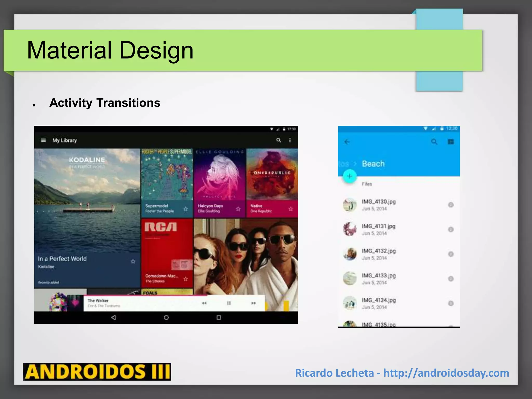Open the overflow menu in My Library bar
532x399 pixels.
(x=290, y=140)
